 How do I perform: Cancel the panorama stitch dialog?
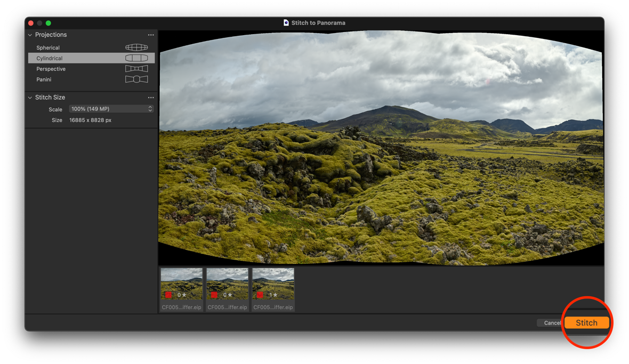[550, 323]
